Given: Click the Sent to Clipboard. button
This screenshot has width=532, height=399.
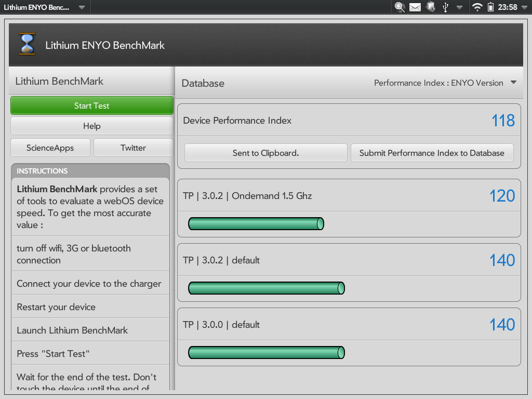Looking at the screenshot, I should pos(265,153).
